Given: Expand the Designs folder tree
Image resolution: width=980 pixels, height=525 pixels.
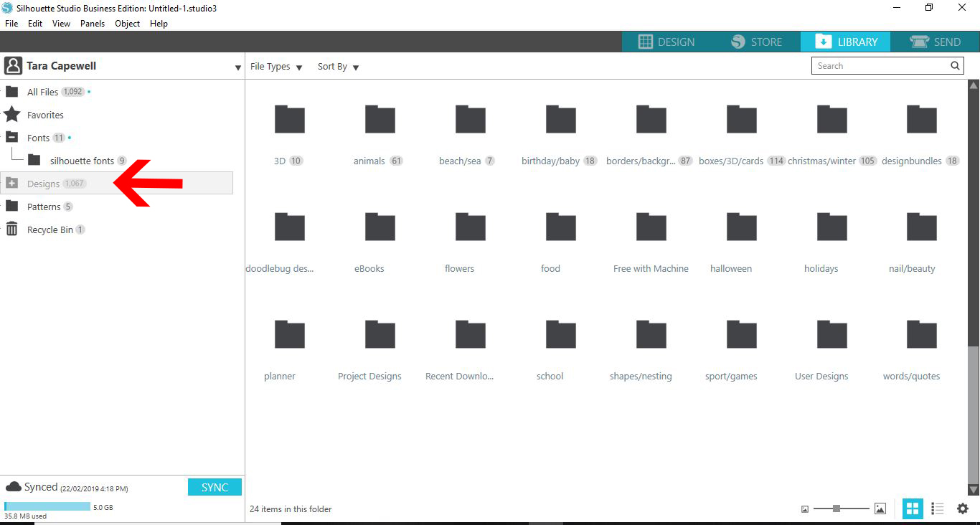Looking at the screenshot, I should point(12,183).
